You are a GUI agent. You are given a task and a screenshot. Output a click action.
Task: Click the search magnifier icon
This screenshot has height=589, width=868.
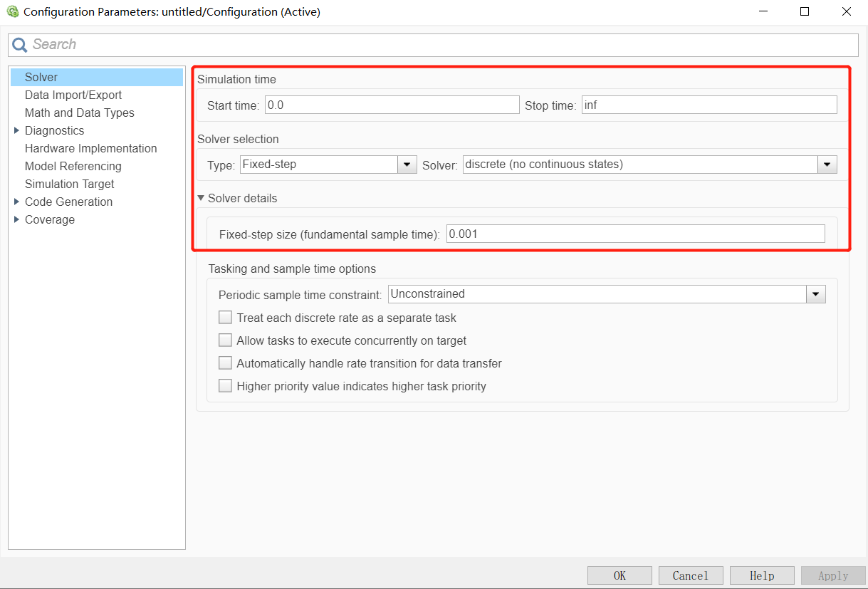19,45
